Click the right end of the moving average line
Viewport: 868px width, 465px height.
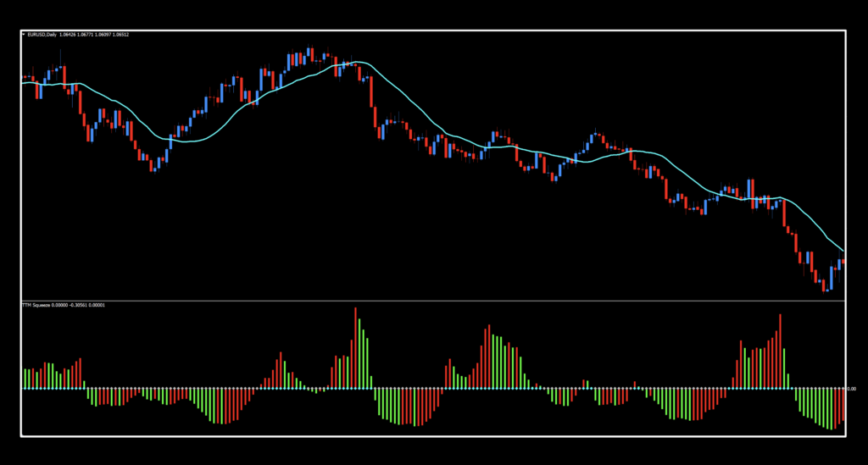(x=843, y=249)
